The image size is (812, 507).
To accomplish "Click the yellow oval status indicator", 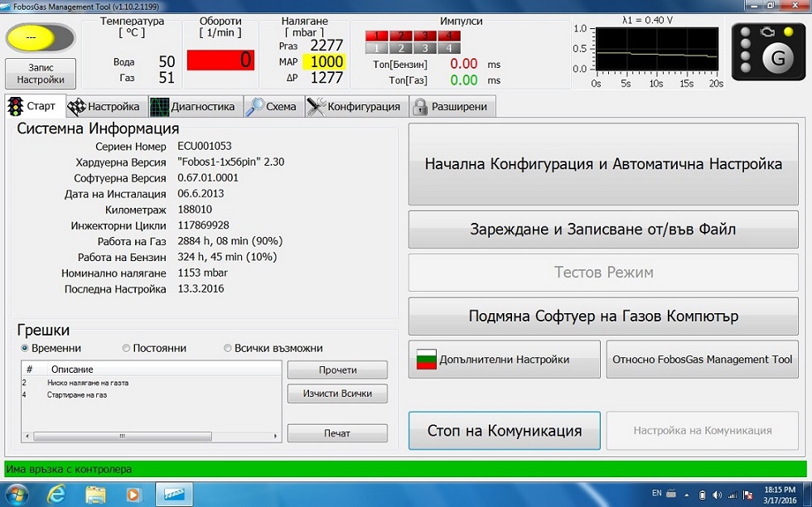I will click(41, 37).
